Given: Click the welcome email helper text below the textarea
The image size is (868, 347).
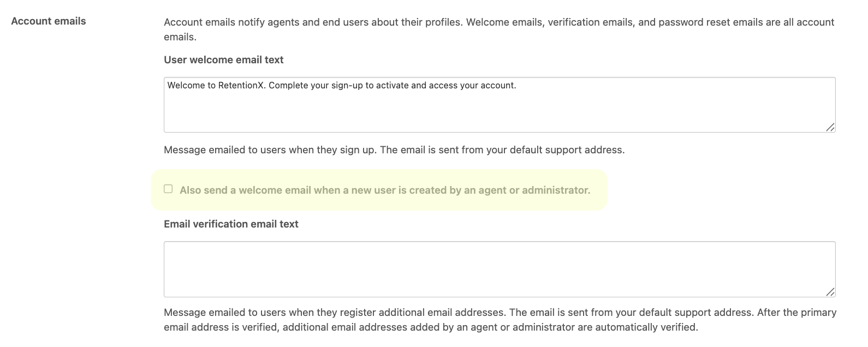Looking at the screenshot, I should click(x=395, y=149).
